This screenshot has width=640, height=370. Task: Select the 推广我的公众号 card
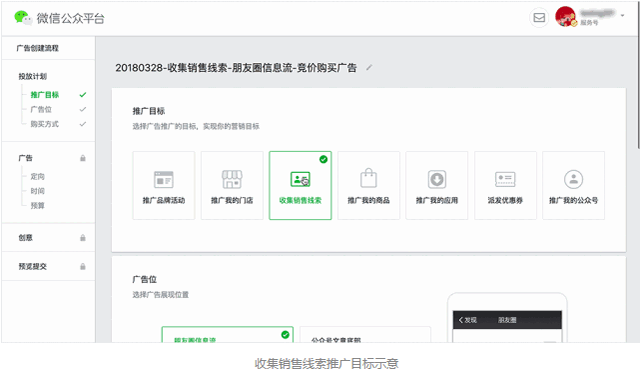click(573, 186)
